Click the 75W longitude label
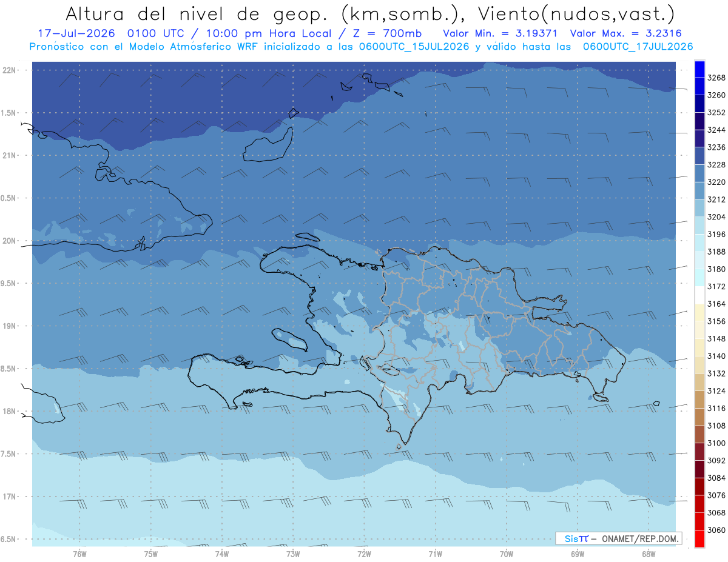This screenshot has height=562, width=728. pos(151,554)
